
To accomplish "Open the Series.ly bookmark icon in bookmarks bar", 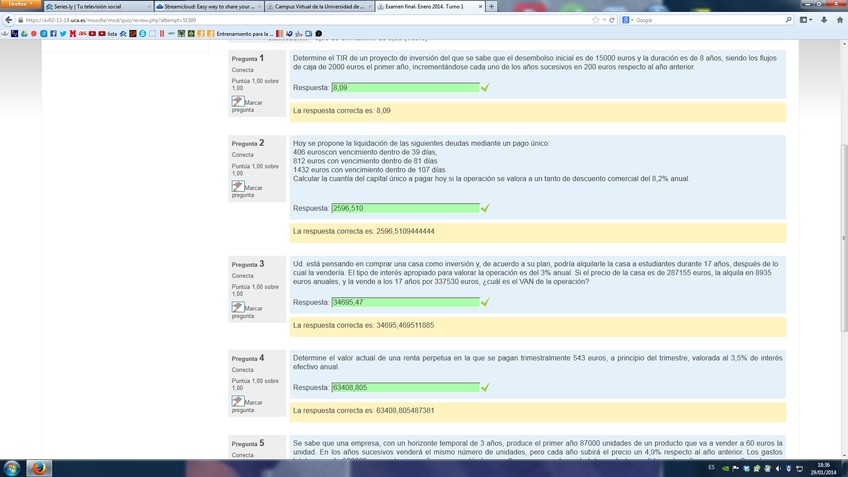I will [x=123, y=34].
